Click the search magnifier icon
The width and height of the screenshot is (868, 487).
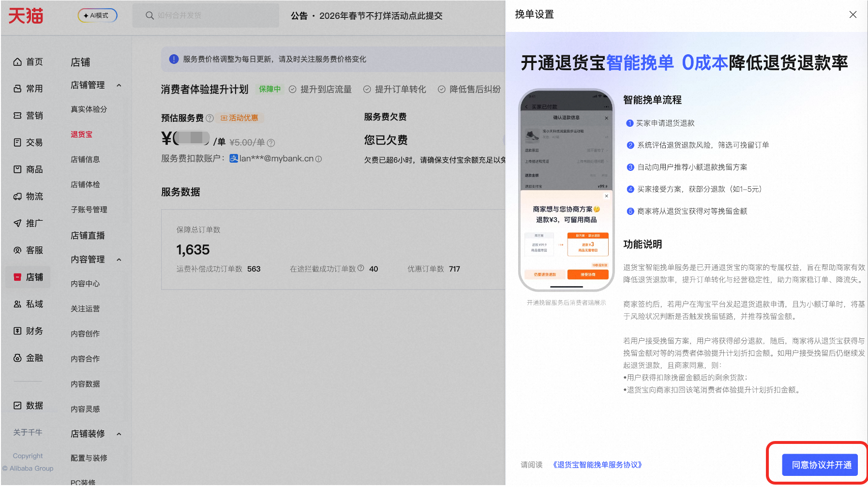pyautogui.click(x=150, y=15)
